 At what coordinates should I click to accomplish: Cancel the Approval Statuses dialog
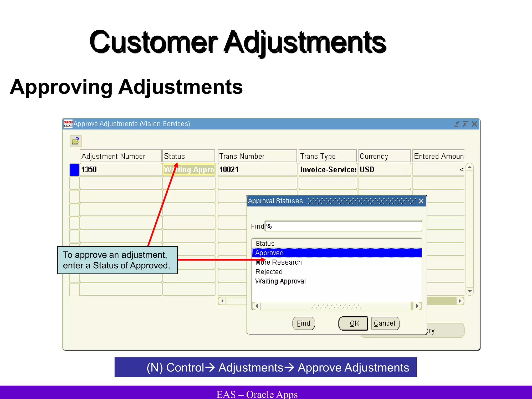[385, 323]
